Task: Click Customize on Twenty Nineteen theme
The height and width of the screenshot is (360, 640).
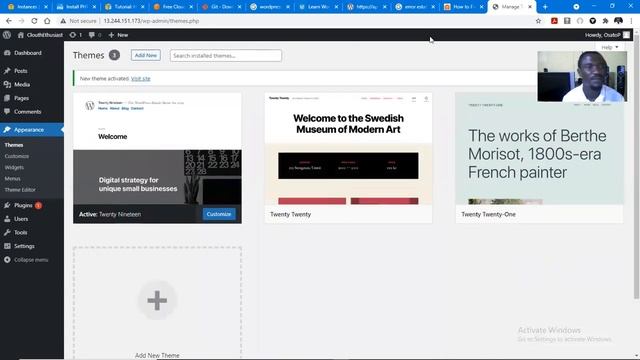Action: (x=219, y=214)
